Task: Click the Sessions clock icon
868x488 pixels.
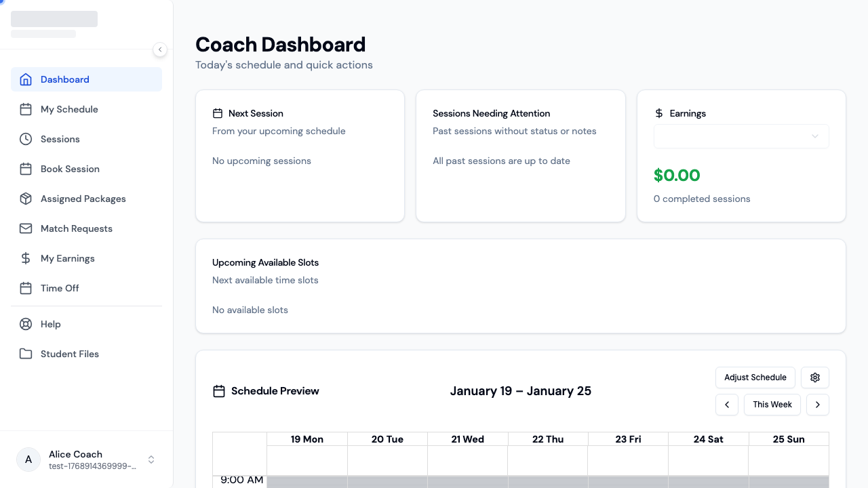Action: [26, 139]
